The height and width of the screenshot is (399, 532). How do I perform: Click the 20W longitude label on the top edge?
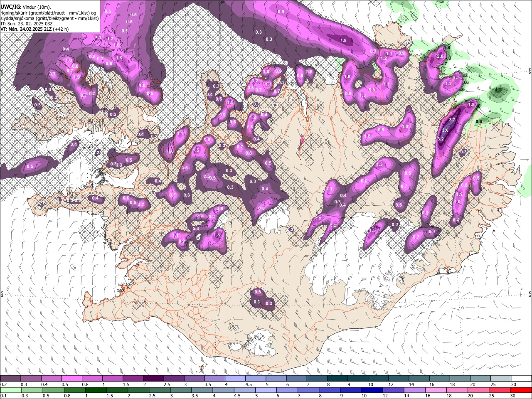tap(221, 2)
